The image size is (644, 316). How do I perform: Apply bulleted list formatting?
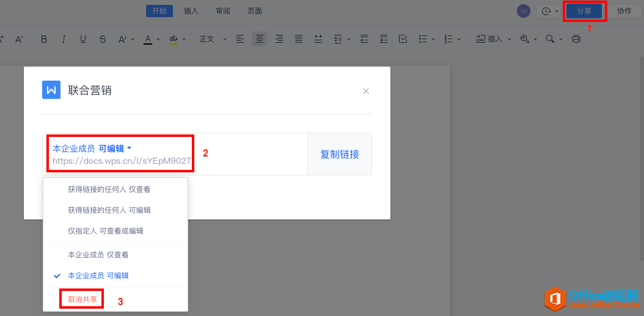[423, 39]
